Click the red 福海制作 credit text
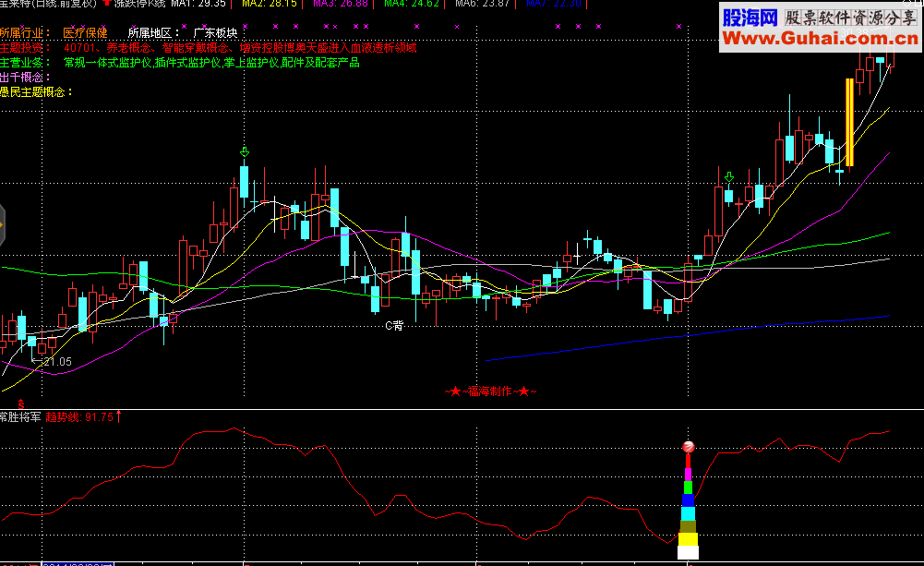 pos(490,391)
